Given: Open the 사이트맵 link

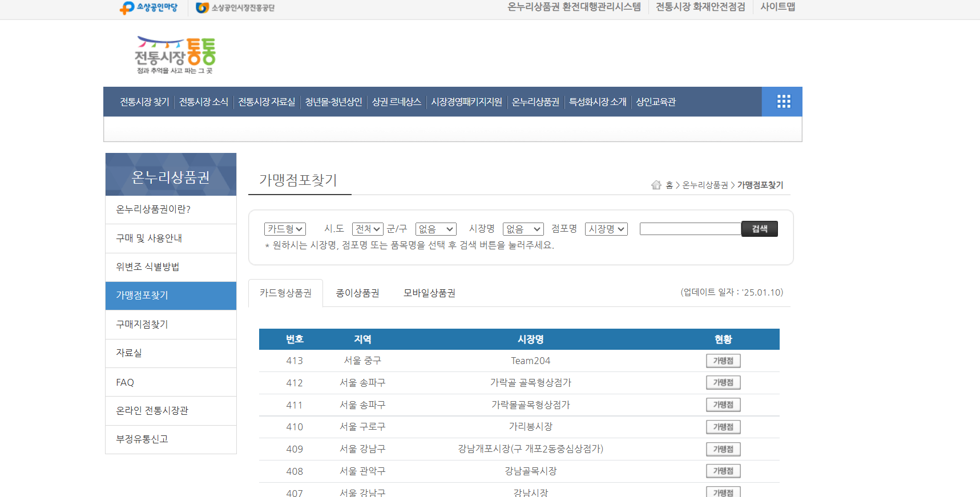Looking at the screenshot, I should 777,7.
